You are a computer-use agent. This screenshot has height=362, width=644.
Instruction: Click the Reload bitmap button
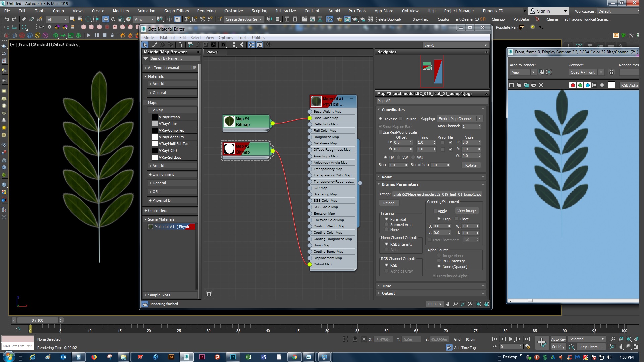click(x=389, y=203)
